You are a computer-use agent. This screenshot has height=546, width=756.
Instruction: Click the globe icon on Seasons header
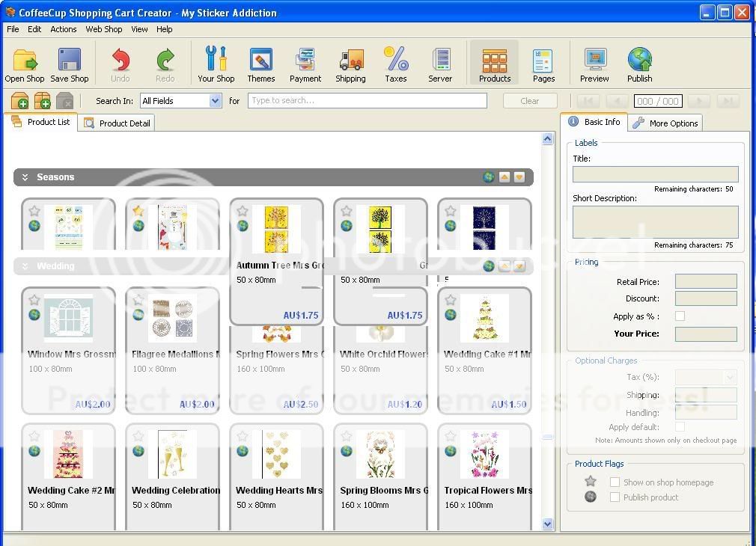[489, 177]
